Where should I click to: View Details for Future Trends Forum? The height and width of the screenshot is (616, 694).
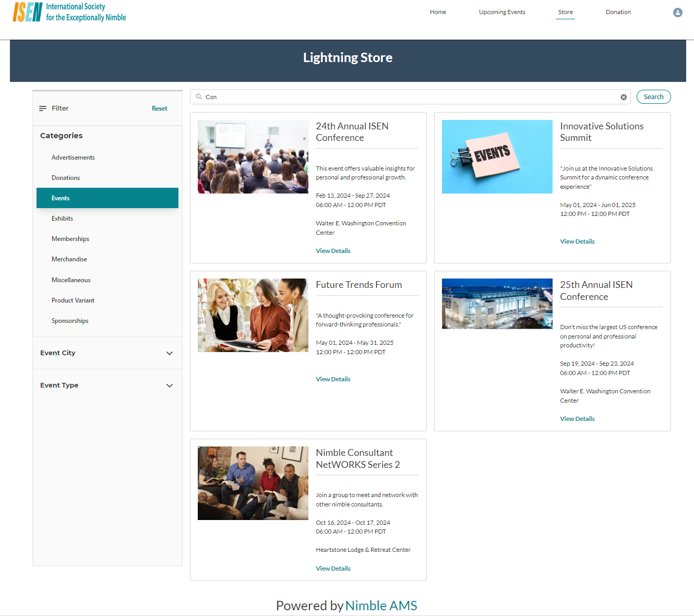tap(333, 379)
